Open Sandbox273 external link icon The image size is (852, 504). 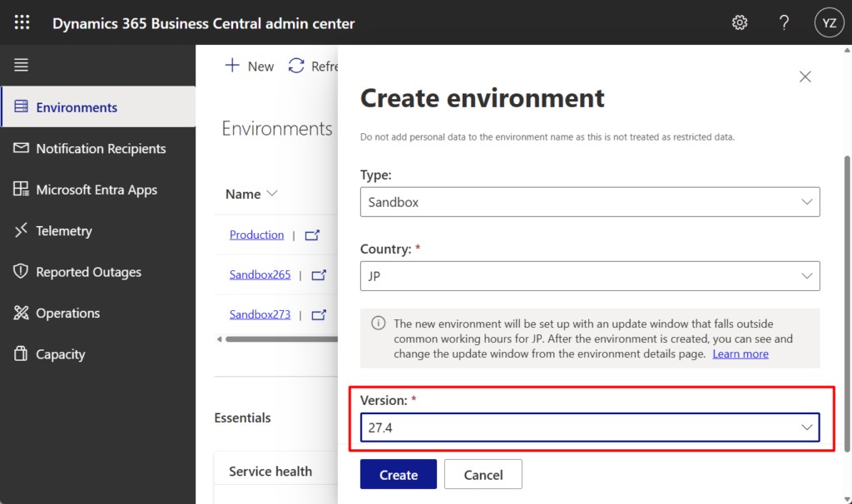(x=319, y=315)
